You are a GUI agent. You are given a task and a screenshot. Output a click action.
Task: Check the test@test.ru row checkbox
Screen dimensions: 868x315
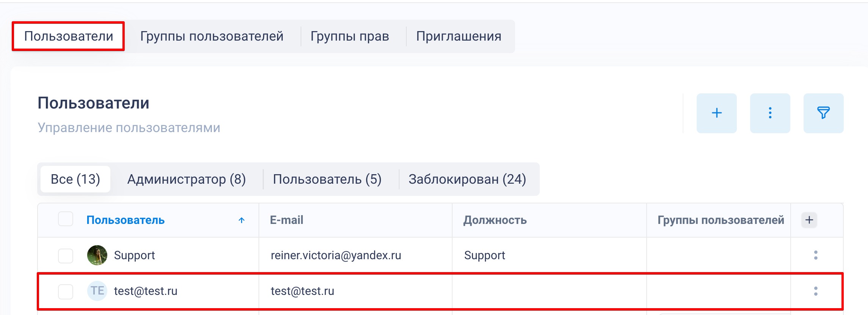[x=66, y=291]
